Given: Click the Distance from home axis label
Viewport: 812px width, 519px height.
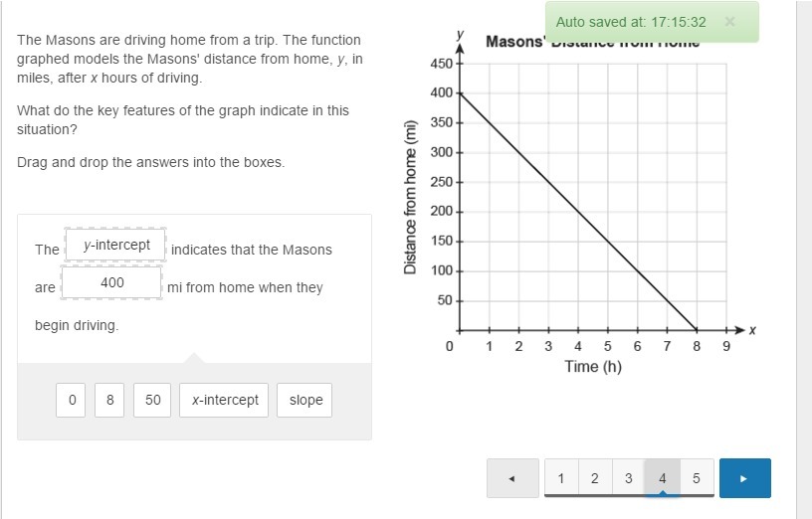Looking at the screenshot, I should pyautogui.click(x=409, y=199).
